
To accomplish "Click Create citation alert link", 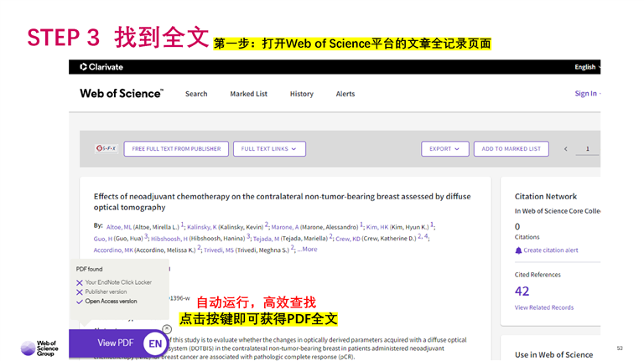I will pos(551,250).
